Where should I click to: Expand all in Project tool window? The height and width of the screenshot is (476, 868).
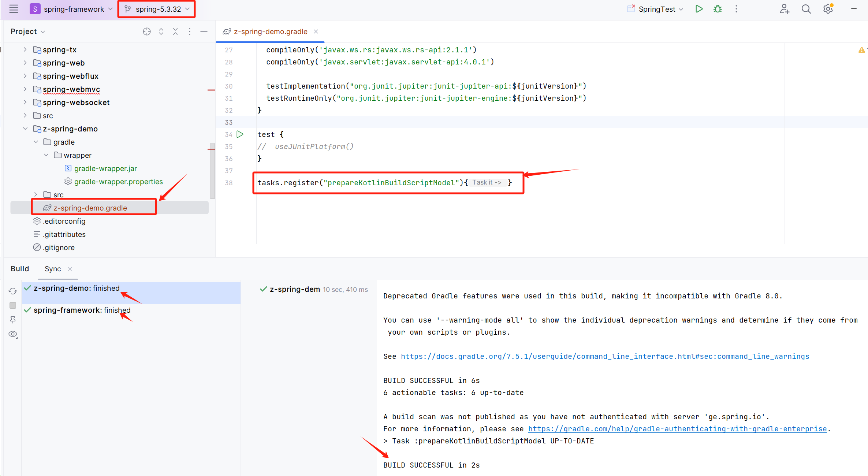pyautogui.click(x=161, y=31)
